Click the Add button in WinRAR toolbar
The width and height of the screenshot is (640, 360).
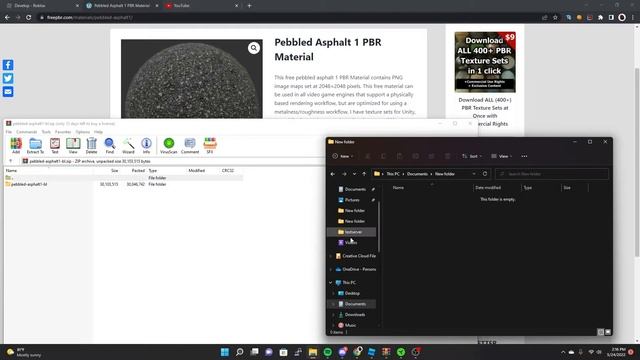coord(16,146)
